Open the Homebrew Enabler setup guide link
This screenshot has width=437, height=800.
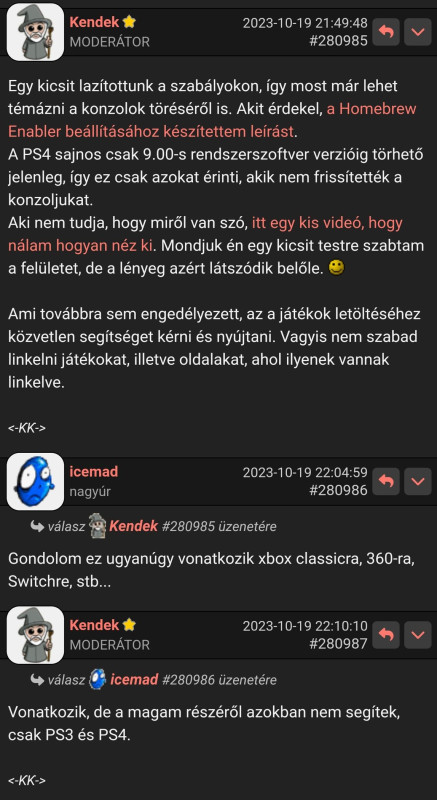pos(212,120)
